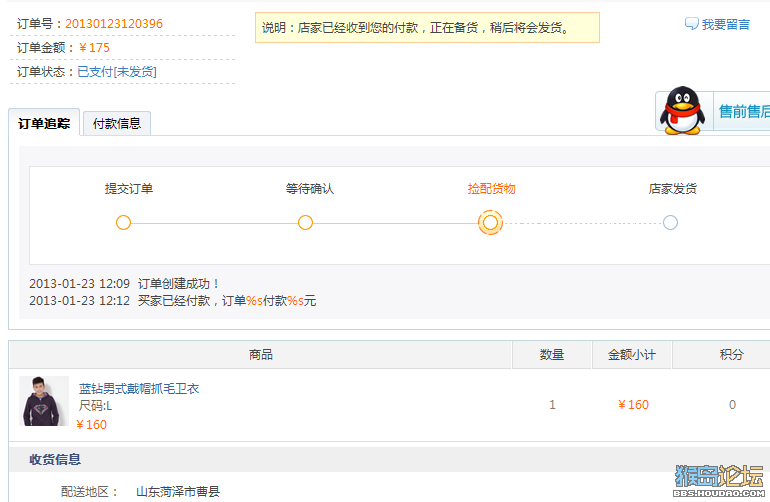Click the 我要留言 link
770x502 pixels.
[x=725, y=25]
